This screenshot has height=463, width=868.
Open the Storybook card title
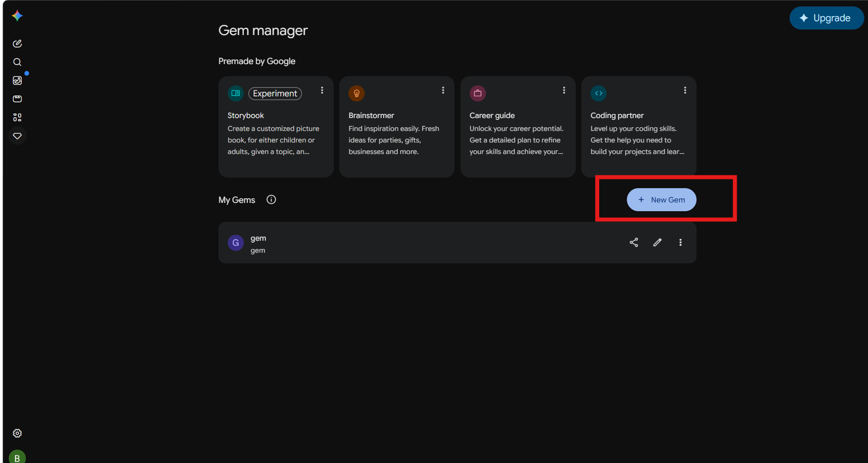[246, 115]
